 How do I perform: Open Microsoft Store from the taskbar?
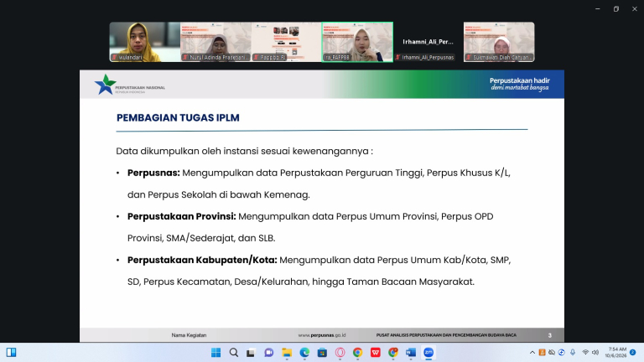[322, 353]
